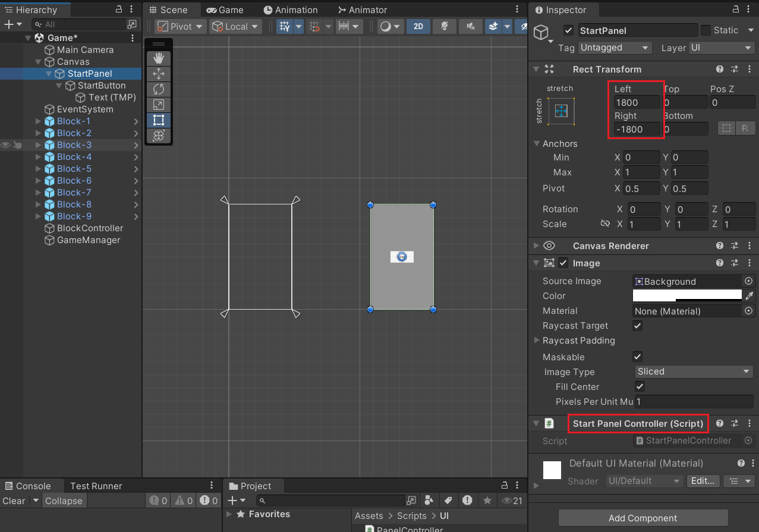This screenshot has height=532, width=759.
Task: Select the Move tool in scene overlay
Action: pyautogui.click(x=159, y=74)
